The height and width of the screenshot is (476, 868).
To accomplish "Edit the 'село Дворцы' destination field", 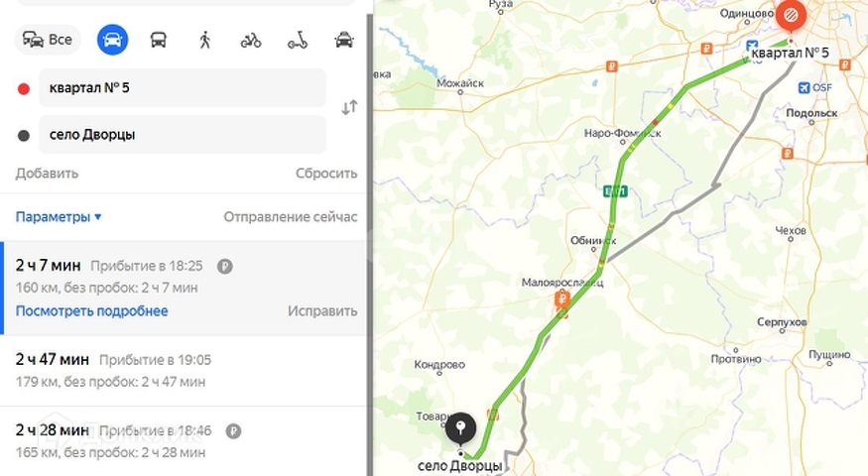I will pos(183,135).
